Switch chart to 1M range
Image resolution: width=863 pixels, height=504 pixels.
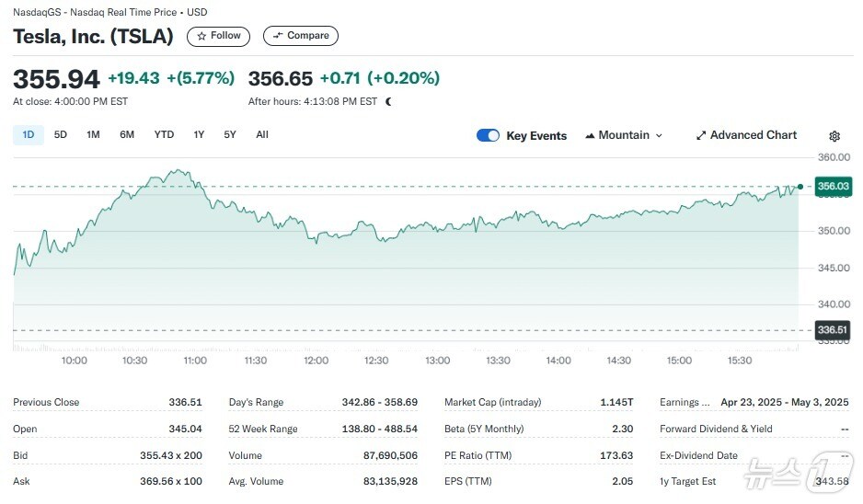coord(93,135)
